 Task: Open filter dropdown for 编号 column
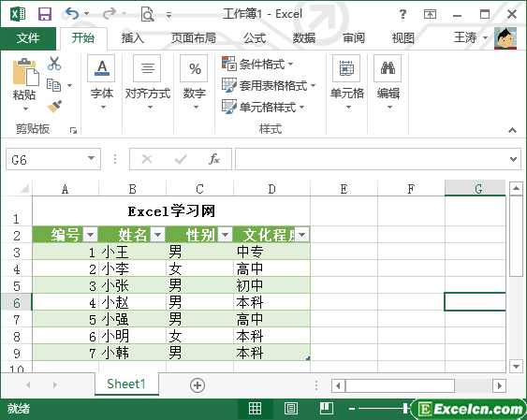[x=91, y=235]
